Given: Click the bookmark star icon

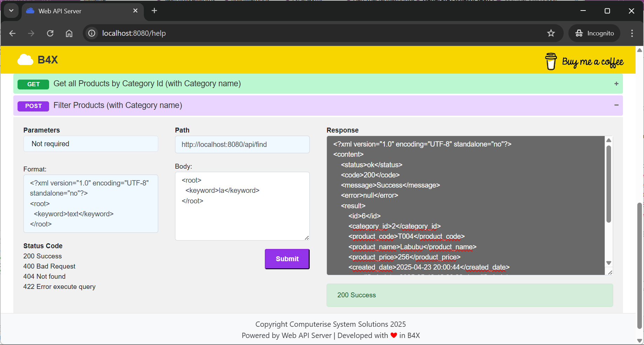Looking at the screenshot, I should [551, 33].
